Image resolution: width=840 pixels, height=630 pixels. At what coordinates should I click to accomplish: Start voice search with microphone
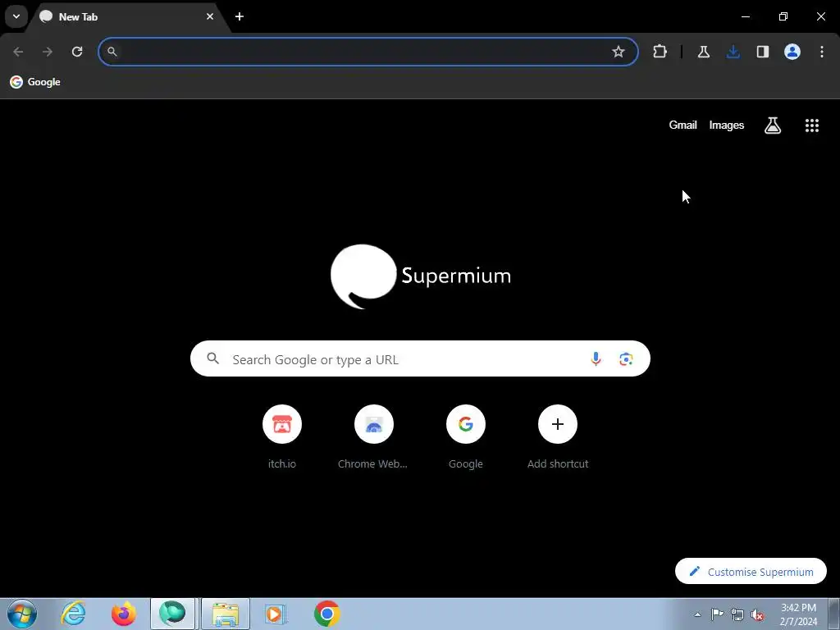[596, 358]
